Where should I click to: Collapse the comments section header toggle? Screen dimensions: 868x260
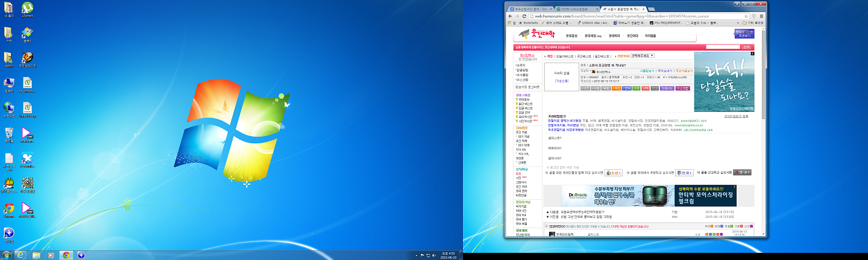(547, 226)
